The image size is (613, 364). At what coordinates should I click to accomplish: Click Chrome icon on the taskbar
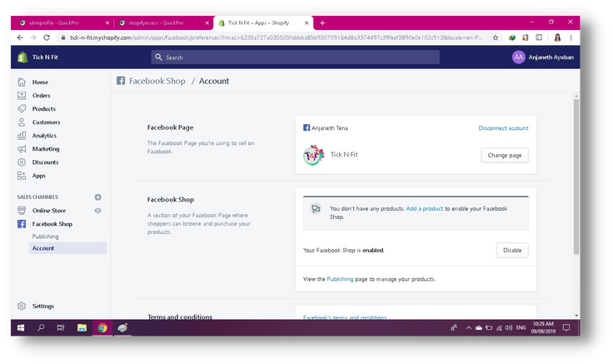pyautogui.click(x=102, y=327)
